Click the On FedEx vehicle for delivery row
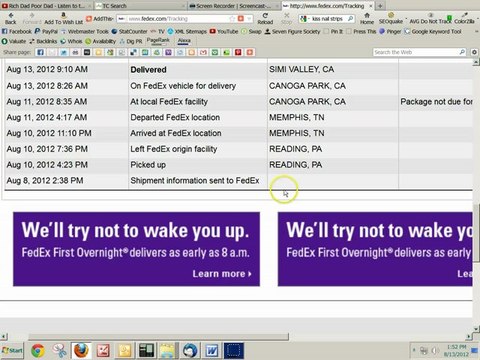 click(x=238, y=86)
